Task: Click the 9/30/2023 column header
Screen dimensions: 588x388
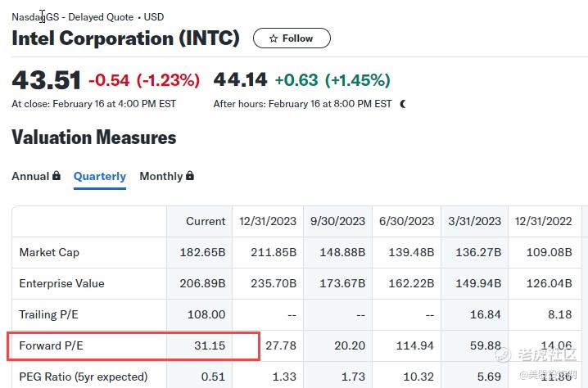Action: click(x=337, y=221)
